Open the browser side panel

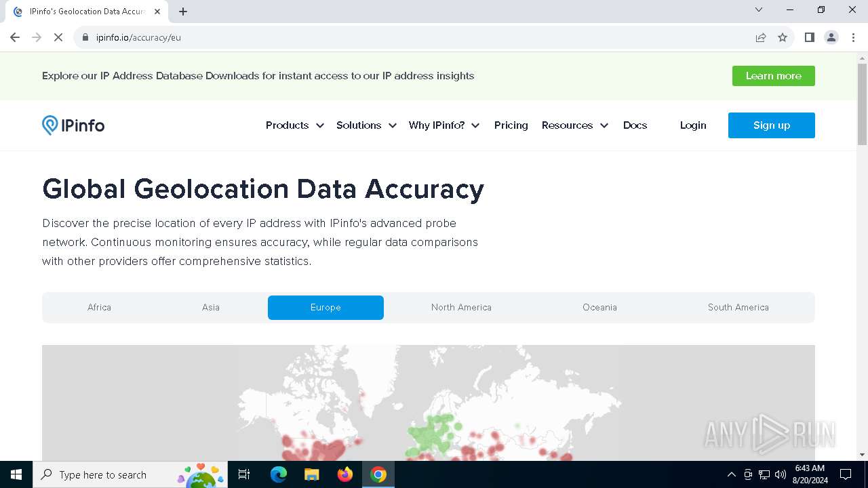809,37
